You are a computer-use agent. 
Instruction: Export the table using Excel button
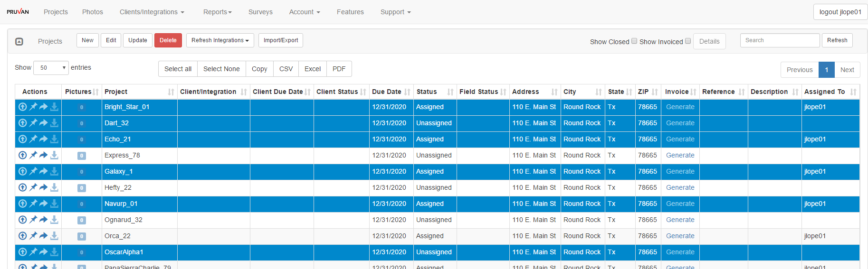(312, 69)
